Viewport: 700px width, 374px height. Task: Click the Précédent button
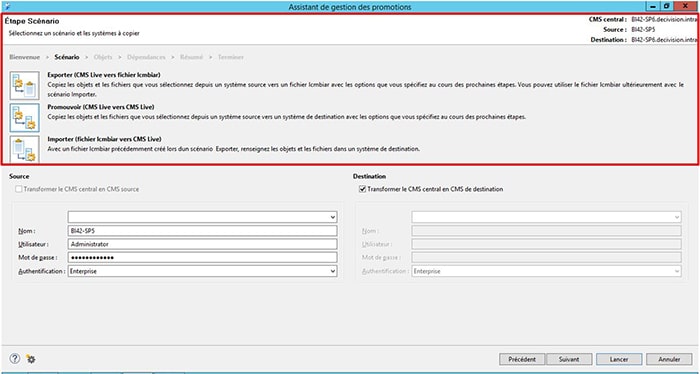[522, 359]
